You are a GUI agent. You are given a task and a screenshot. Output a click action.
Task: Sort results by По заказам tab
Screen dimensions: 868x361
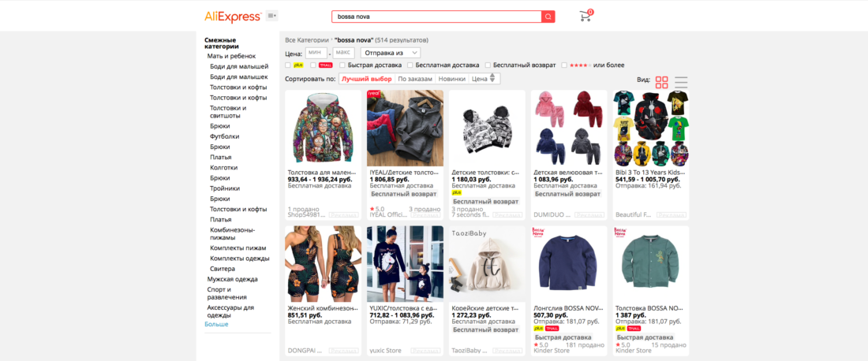coord(414,79)
